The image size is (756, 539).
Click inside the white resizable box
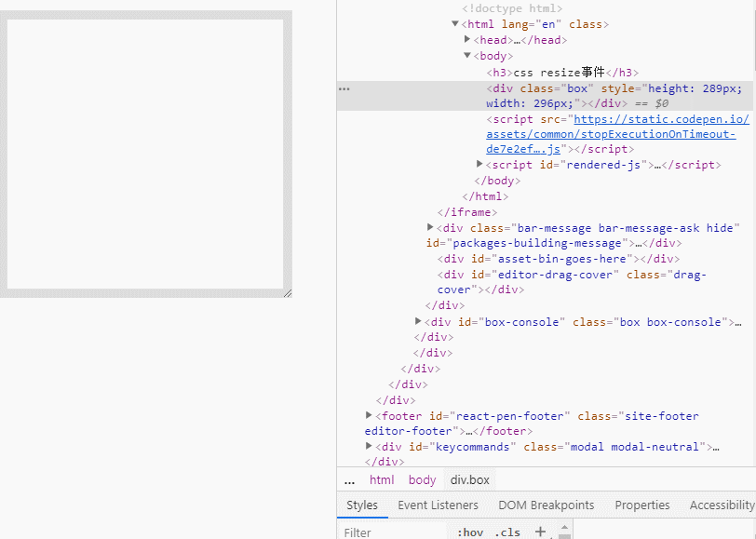point(145,154)
